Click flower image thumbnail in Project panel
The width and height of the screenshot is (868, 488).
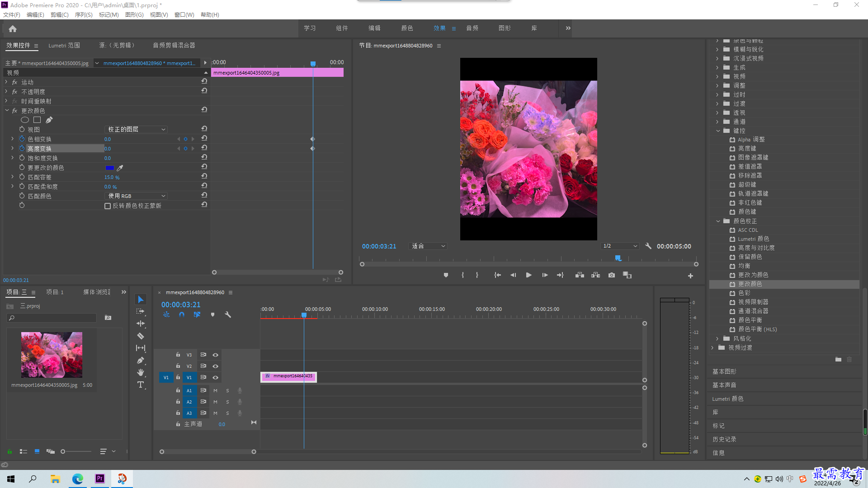point(52,355)
